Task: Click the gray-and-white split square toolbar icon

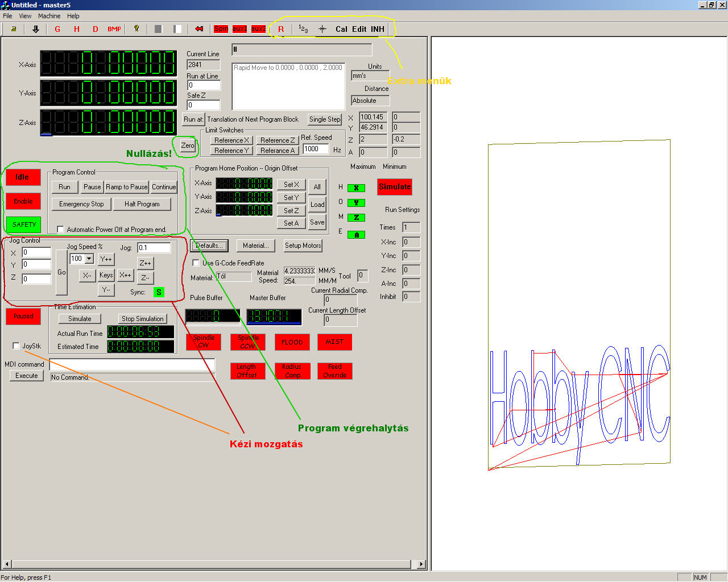Action: coord(177,29)
